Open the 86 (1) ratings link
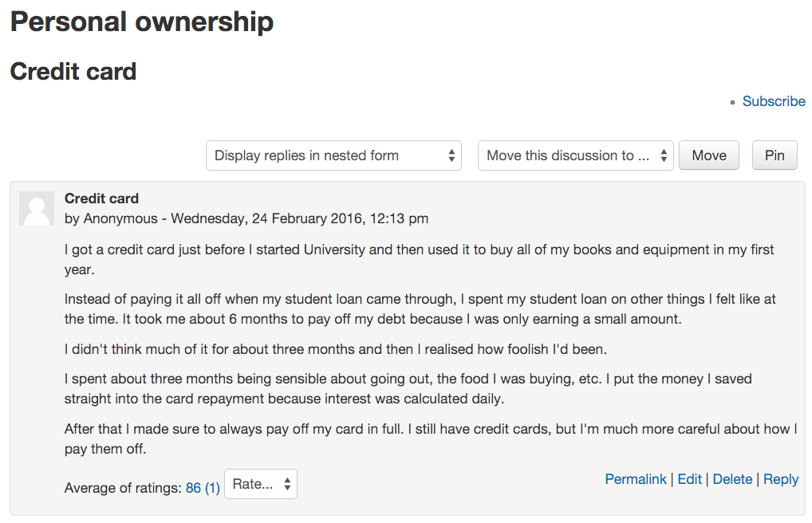 (203, 488)
